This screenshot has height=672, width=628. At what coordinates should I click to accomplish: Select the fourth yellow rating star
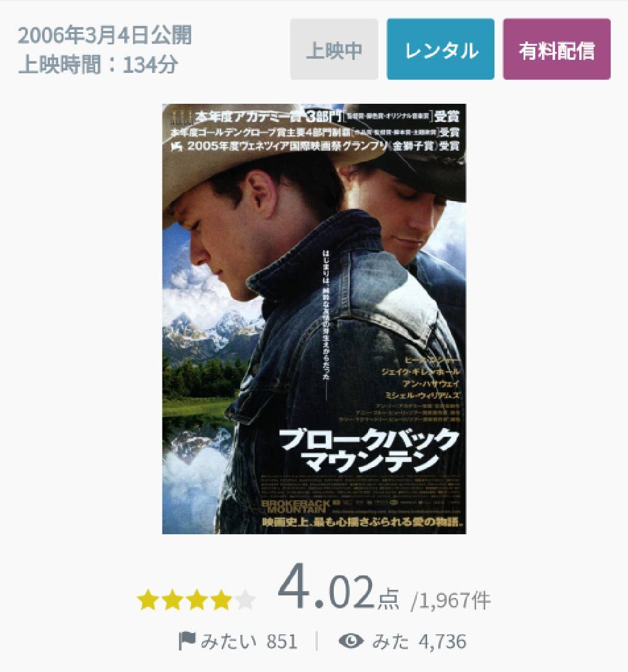[221, 600]
